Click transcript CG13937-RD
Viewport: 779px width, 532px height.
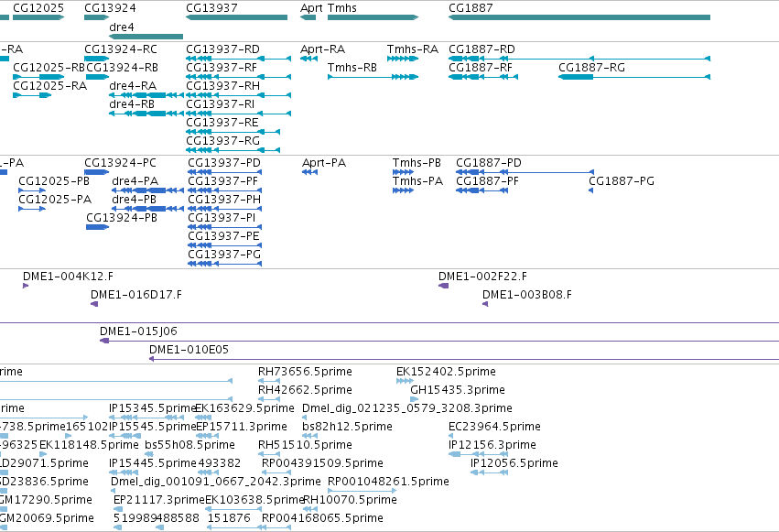(239, 59)
